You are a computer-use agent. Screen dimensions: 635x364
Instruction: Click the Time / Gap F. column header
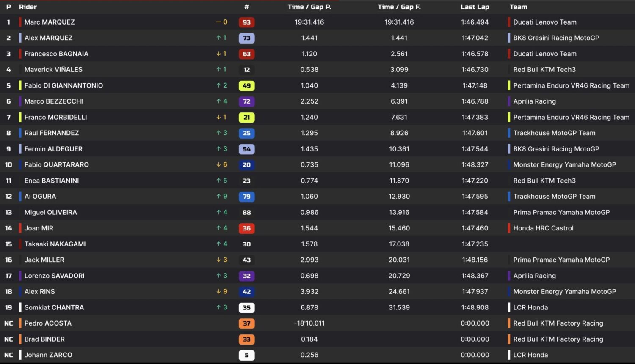399,7
